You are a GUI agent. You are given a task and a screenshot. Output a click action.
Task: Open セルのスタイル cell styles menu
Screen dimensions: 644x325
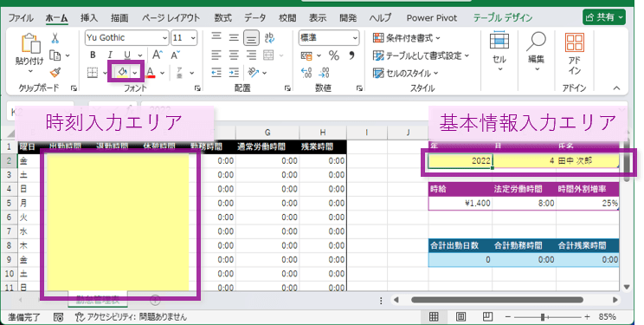point(406,73)
